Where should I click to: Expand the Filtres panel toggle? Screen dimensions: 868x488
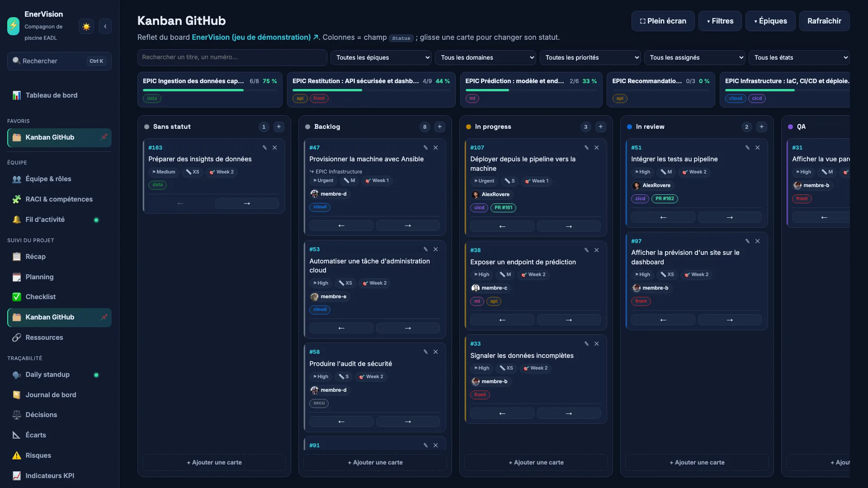[720, 21]
